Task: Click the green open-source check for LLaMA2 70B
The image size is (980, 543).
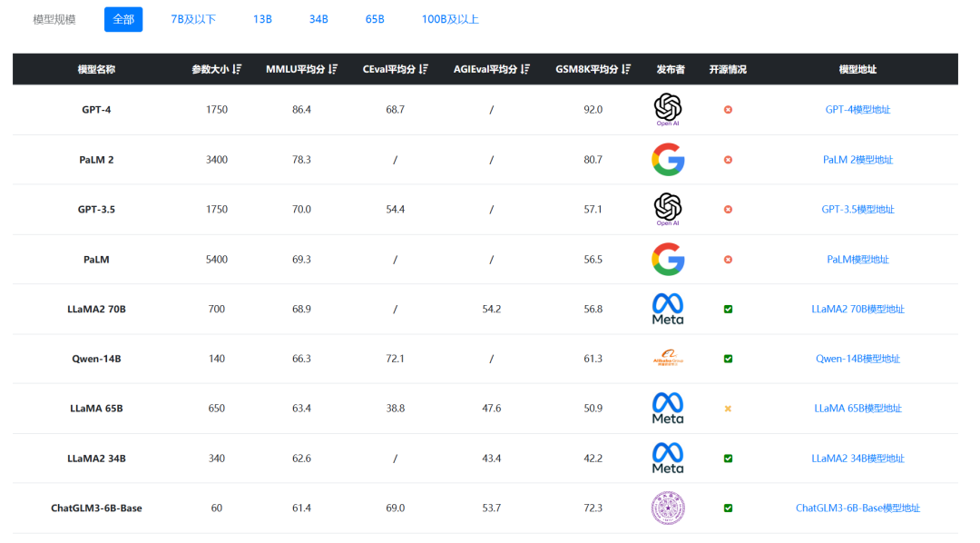Action: 728,310
